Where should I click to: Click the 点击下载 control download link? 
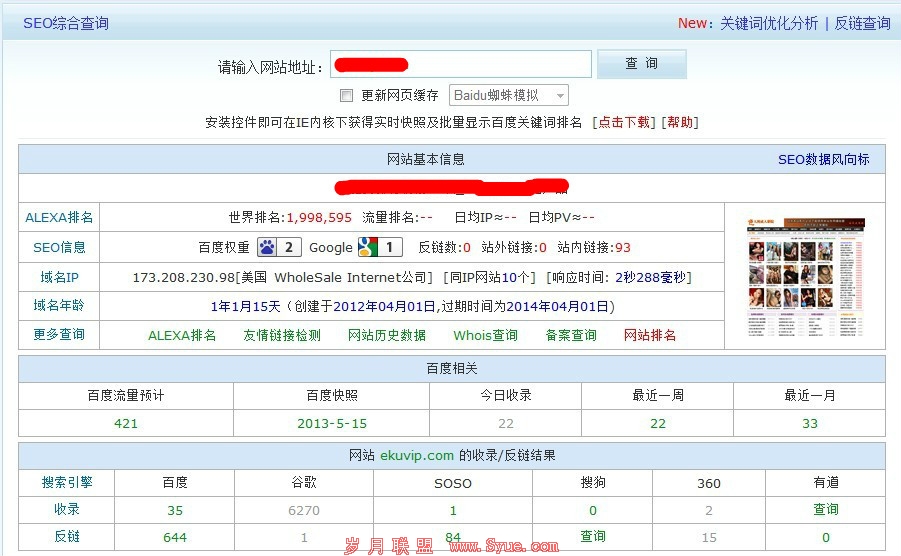point(624,122)
